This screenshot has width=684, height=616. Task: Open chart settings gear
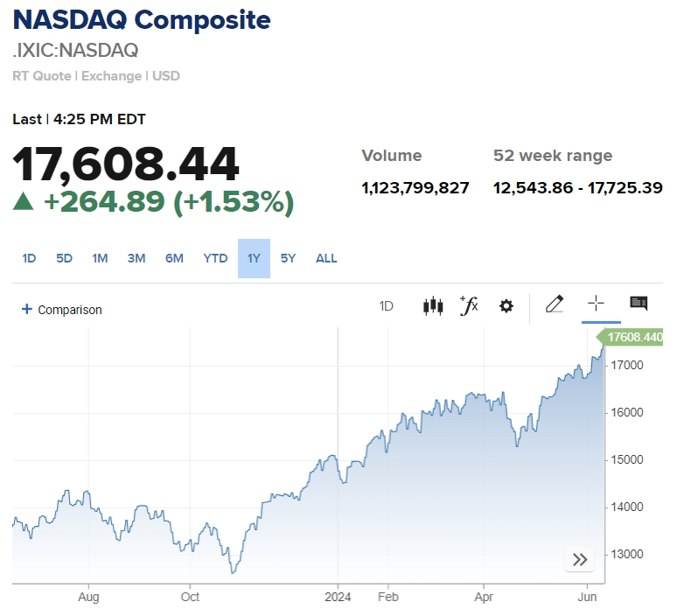click(x=506, y=306)
